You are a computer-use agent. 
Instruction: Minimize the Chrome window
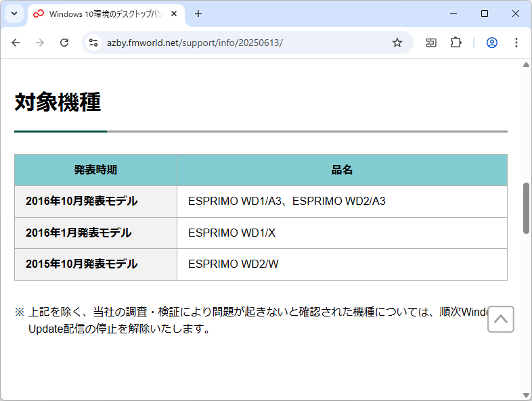(453, 14)
